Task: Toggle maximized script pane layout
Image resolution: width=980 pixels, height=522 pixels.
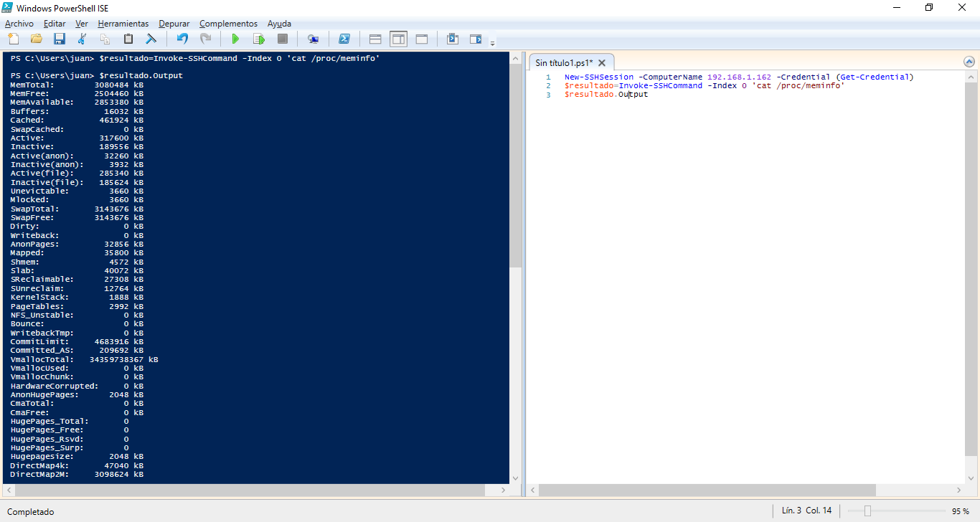Action: [x=421, y=39]
